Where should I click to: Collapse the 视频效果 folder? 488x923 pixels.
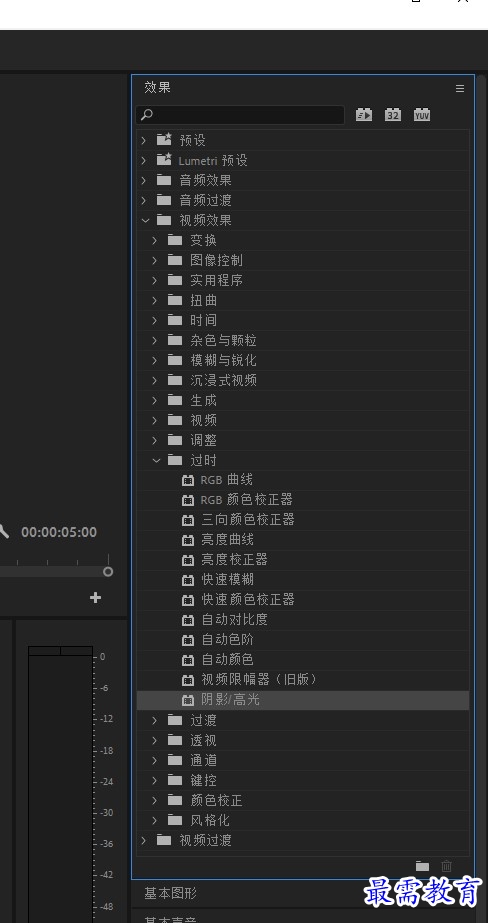[x=145, y=220]
